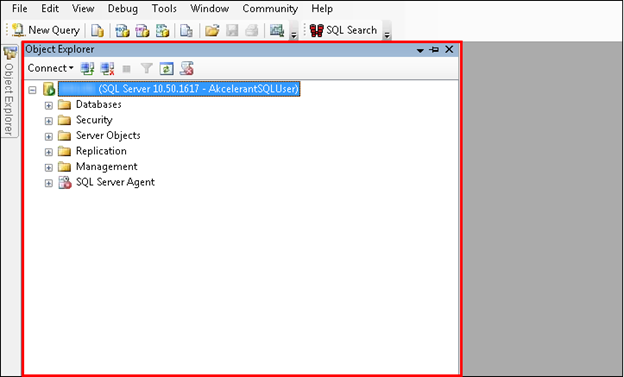Click the SQL Server Compact Query icon
This screenshot has width=624, height=377.
pos(186,30)
